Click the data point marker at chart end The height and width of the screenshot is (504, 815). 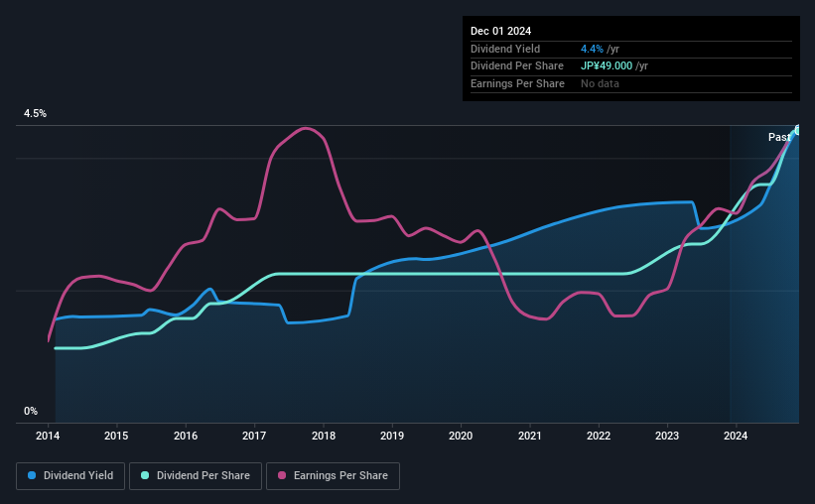pyautogui.click(x=798, y=130)
